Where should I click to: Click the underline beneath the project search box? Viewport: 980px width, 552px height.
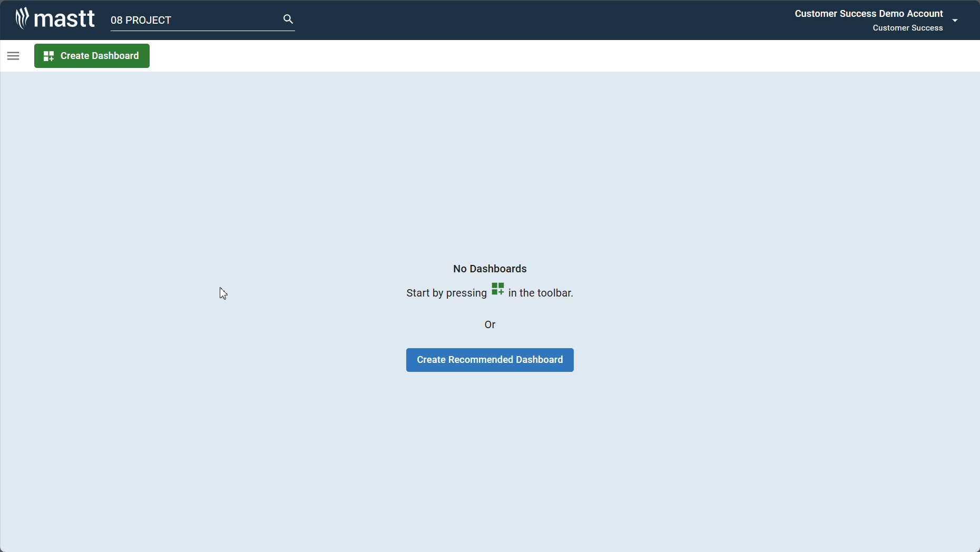pyautogui.click(x=202, y=31)
